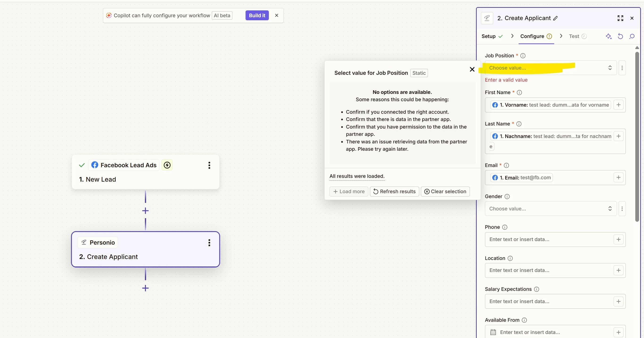Screen dimensions: 644x338
Task: Expand the Gender Choose value dropdown
Action: pyautogui.click(x=550, y=209)
